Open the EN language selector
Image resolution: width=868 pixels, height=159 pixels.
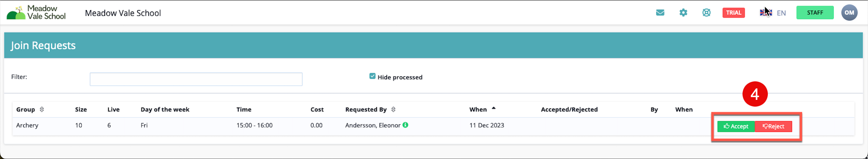[781, 13]
